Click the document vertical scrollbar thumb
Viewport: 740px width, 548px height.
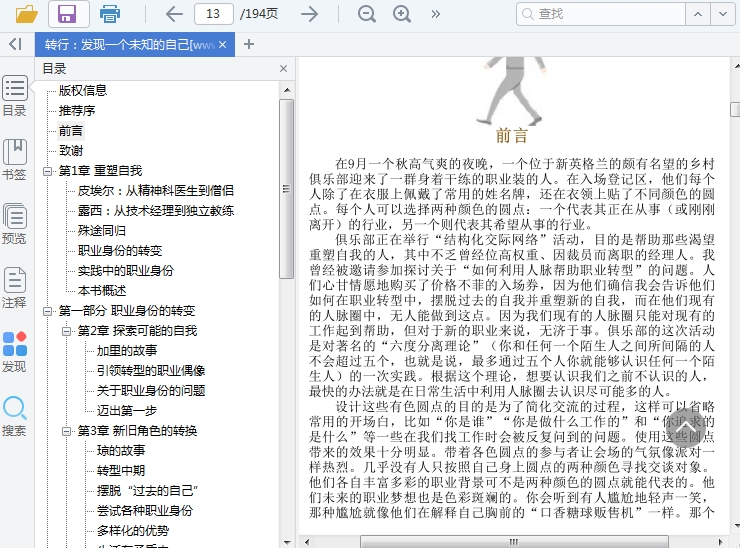[x=735, y=109]
